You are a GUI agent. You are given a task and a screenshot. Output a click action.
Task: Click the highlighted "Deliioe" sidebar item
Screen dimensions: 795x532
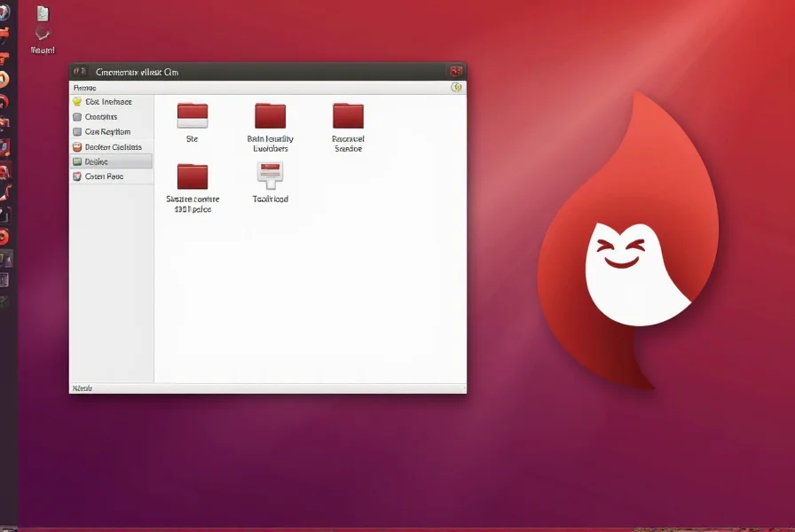[x=97, y=161]
